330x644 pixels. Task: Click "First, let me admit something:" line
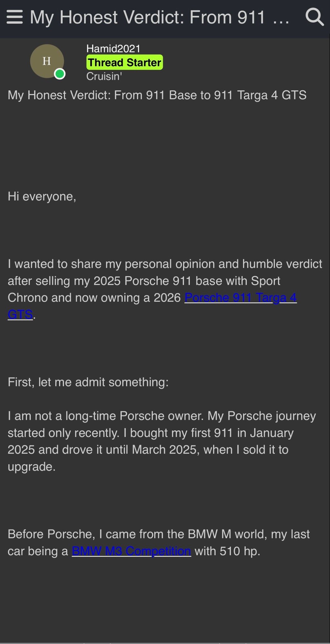[x=88, y=382]
